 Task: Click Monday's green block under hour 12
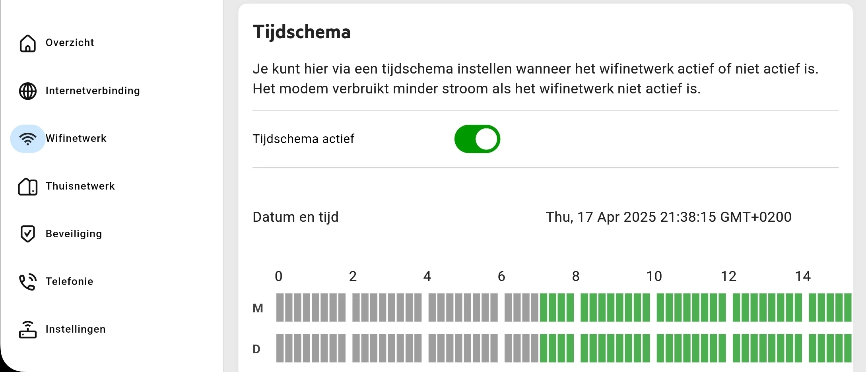tap(737, 307)
